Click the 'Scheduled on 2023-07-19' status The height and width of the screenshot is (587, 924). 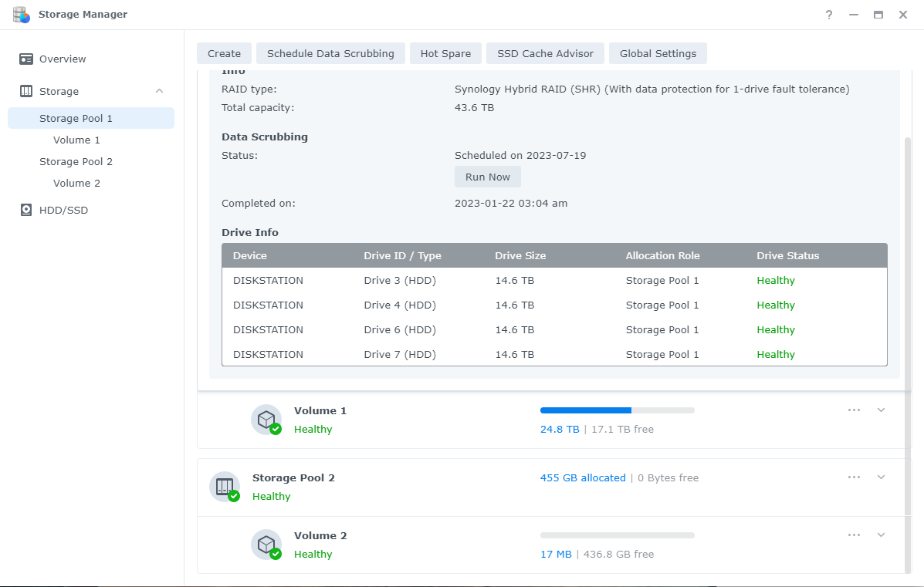click(x=520, y=156)
